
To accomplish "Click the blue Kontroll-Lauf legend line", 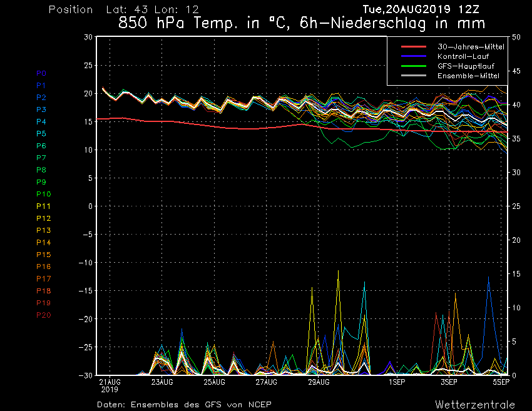I will pyautogui.click(x=414, y=56).
